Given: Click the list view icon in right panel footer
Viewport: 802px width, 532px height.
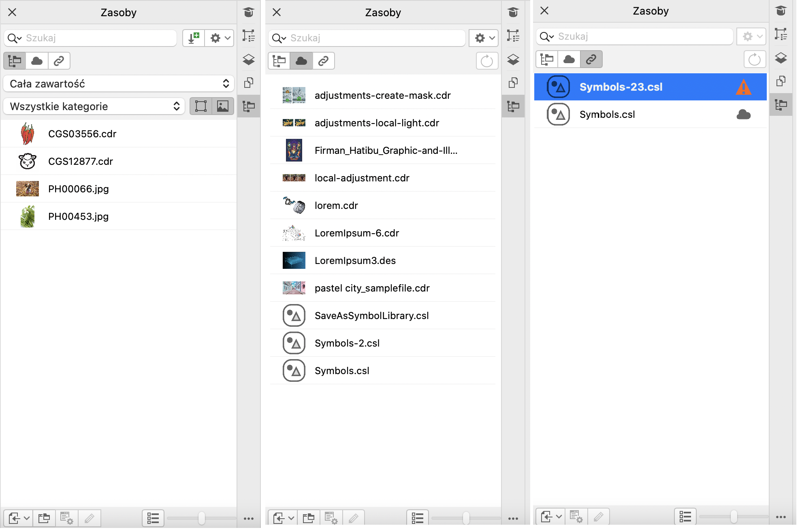Looking at the screenshot, I should coord(685,516).
